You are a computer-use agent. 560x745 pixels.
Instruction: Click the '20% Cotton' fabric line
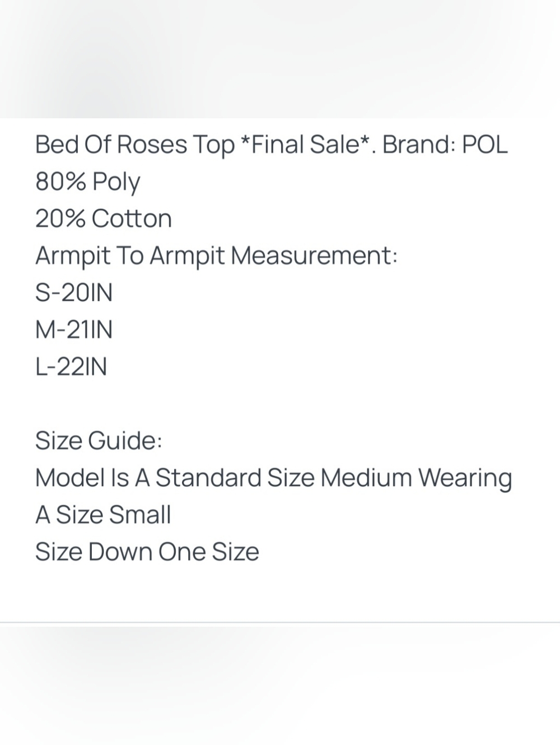(104, 218)
